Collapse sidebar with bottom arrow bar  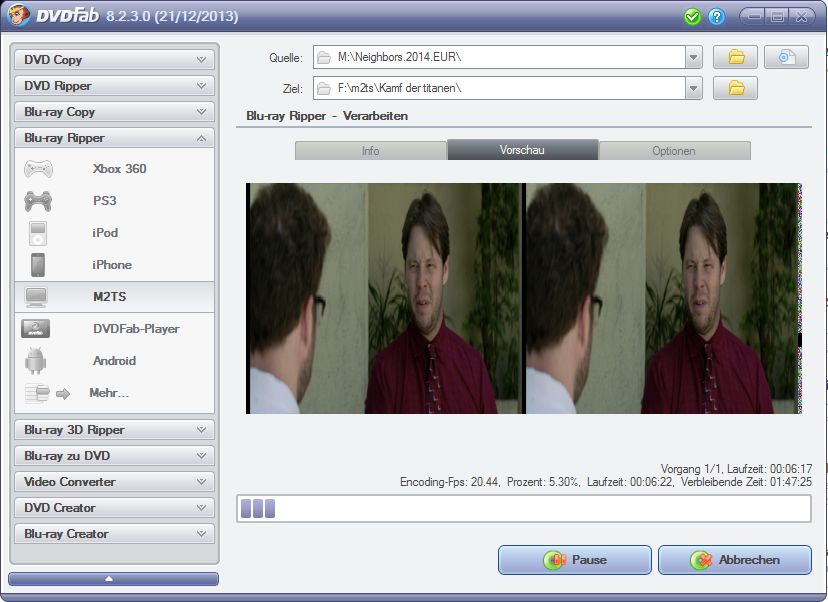pos(114,579)
